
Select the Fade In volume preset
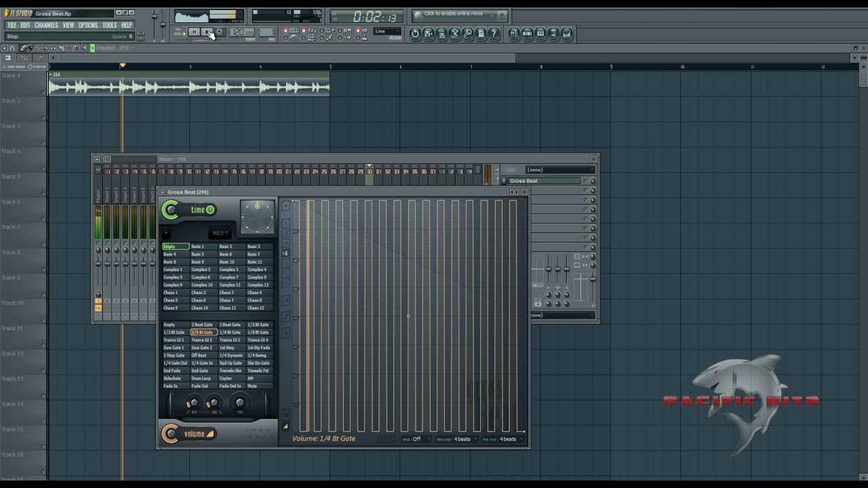[176, 386]
